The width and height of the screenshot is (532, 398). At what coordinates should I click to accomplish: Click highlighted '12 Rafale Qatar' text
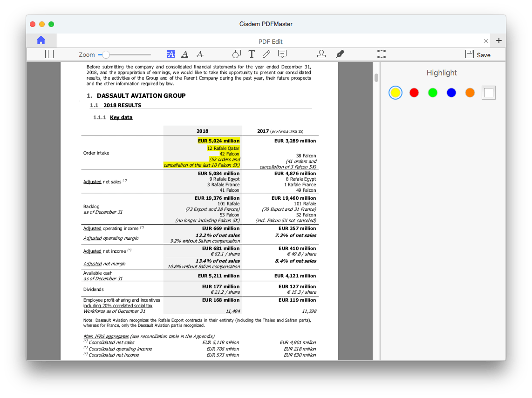[x=223, y=148]
